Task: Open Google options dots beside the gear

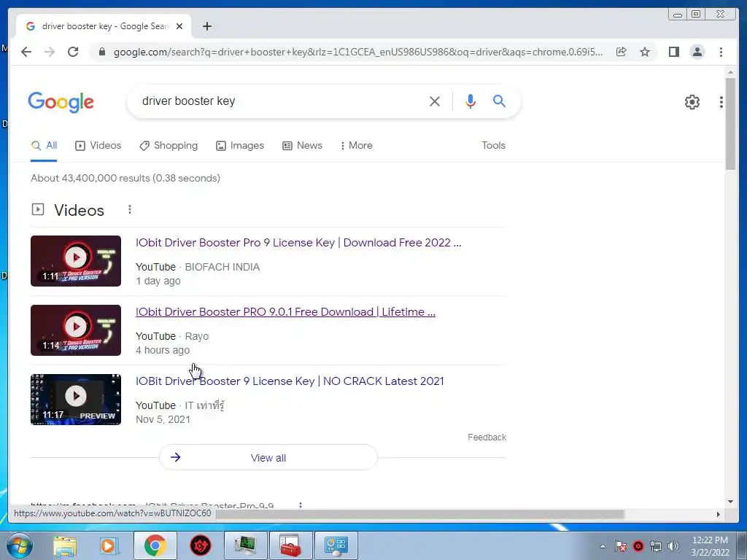Action: click(x=721, y=102)
